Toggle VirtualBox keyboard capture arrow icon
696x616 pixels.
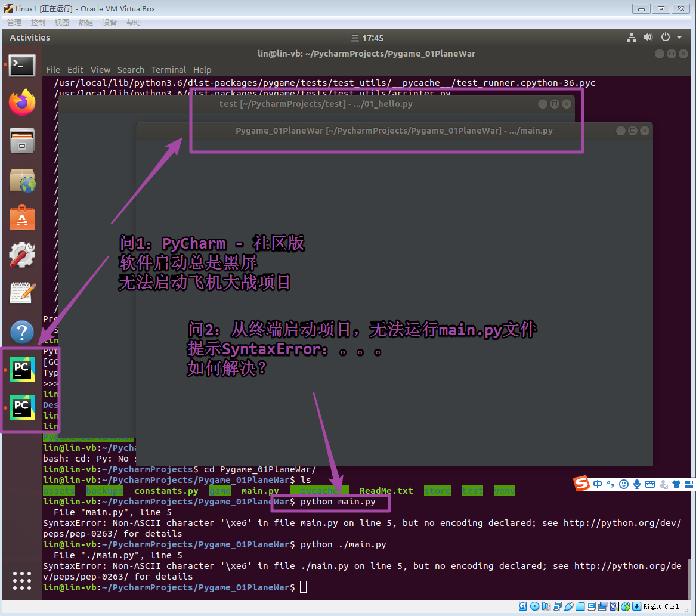pyautogui.click(x=636, y=606)
